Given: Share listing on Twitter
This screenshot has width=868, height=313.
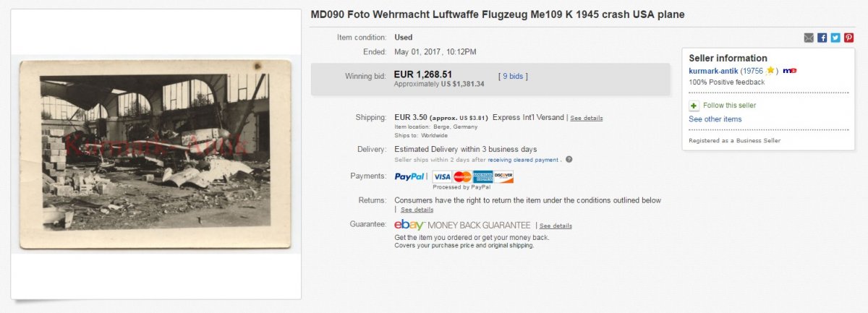Looking at the screenshot, I should pos(835,38).
